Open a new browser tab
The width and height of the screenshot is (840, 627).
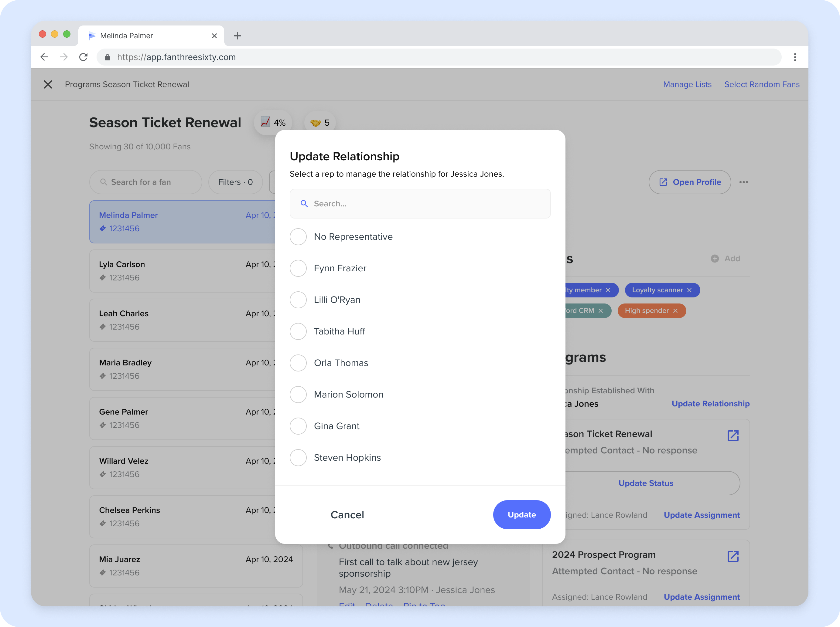237,36
